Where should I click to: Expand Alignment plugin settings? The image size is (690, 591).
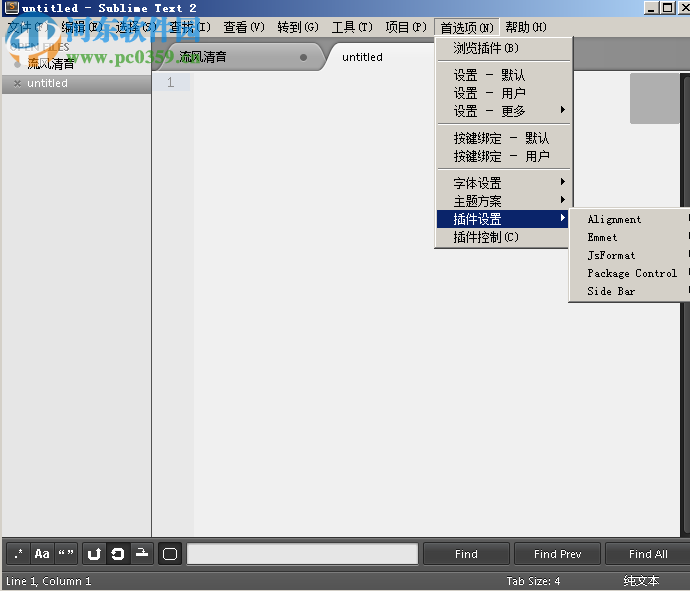[631, 219]
